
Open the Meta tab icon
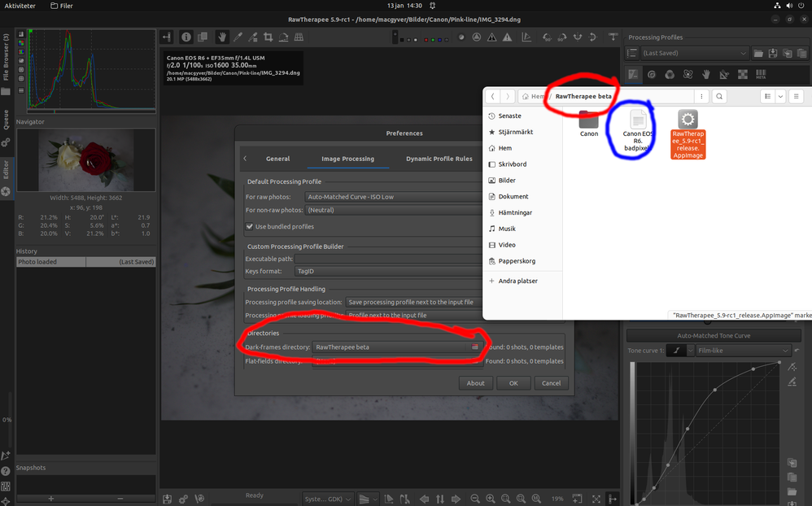click(x=761, y=74)
